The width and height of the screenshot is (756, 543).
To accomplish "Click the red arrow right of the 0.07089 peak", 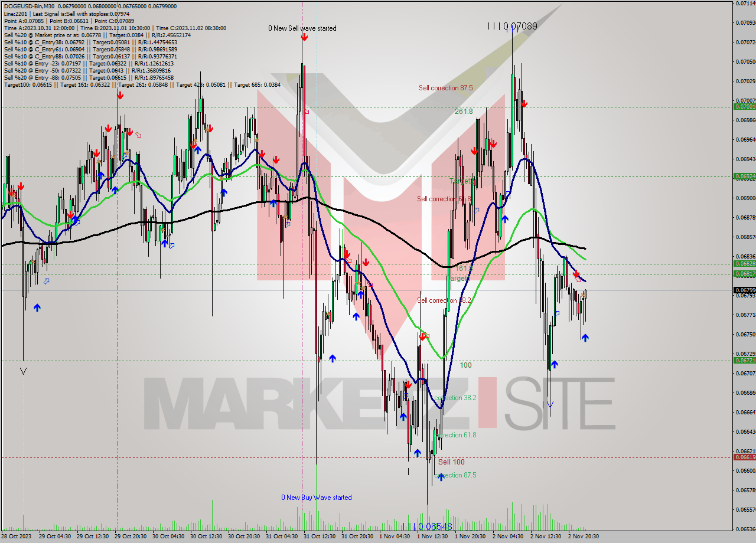I will (x=524, y=104).
